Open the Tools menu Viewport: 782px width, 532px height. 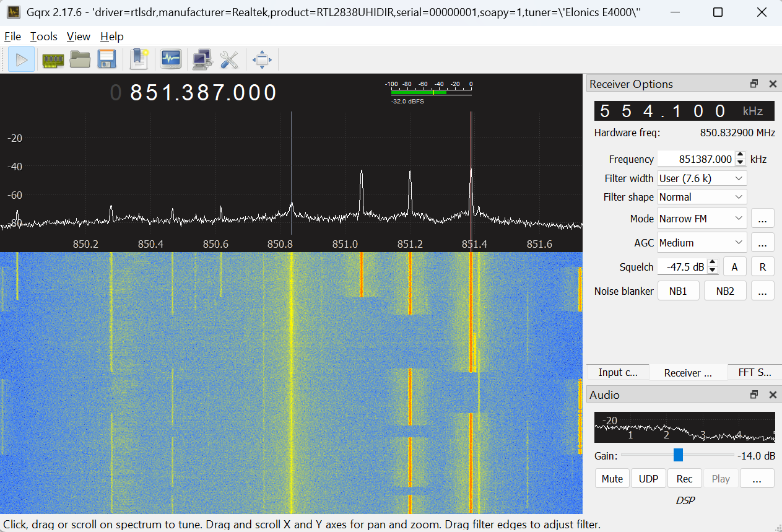[x=43, y=37]
